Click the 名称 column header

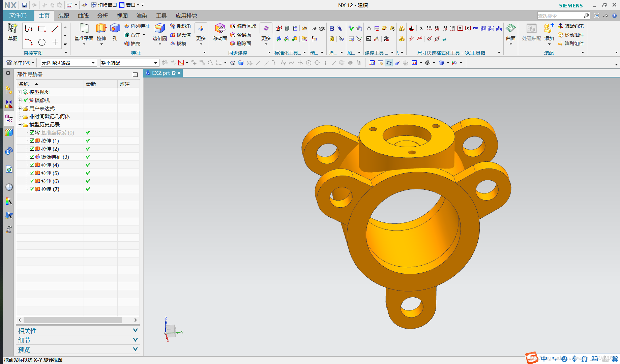(x=50, y=84)
